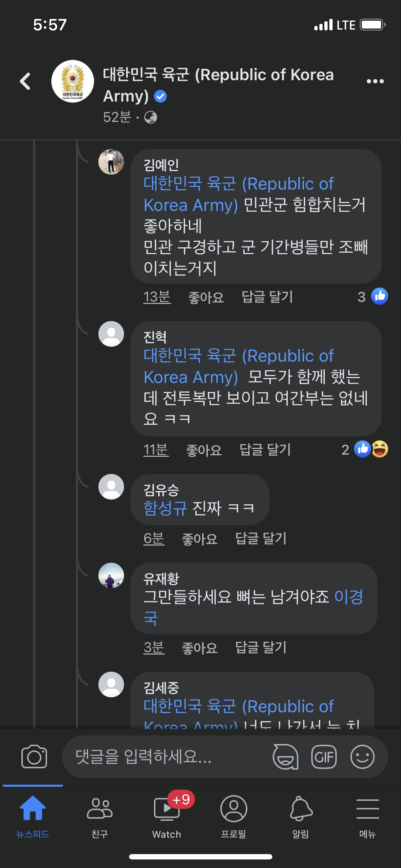Reply to 유재황's comment via 답글 달기
The width and height of the screenshot is (401, 868).
(261, 648)
